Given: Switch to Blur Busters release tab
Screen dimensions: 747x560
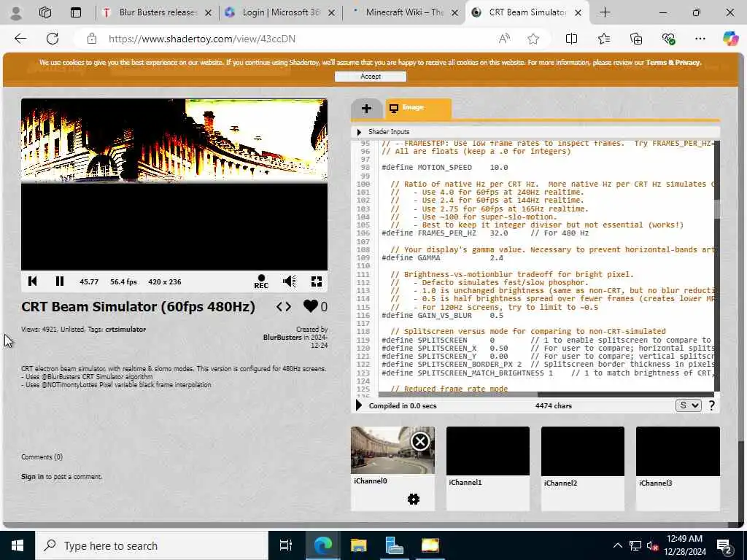Looking at the screenshot, I should 156,12.
